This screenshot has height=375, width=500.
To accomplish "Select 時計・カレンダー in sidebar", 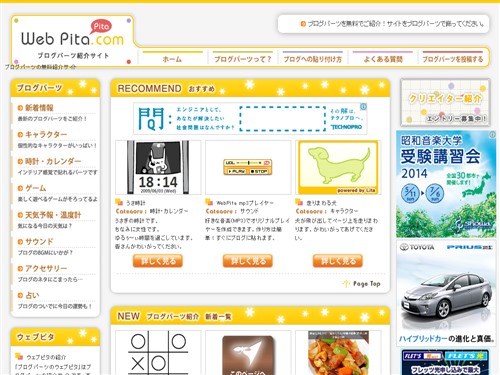I will point(53,161).
